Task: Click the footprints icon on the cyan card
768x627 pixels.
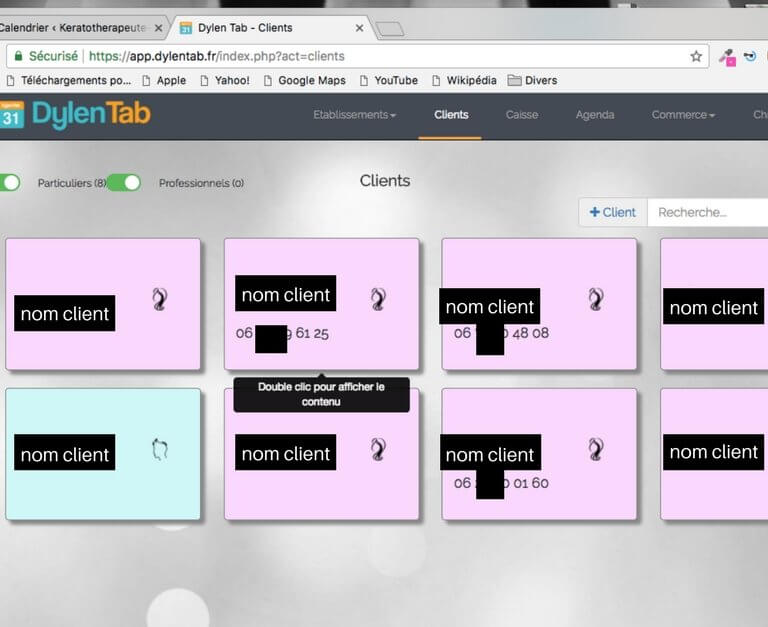Action: [160, 450]
